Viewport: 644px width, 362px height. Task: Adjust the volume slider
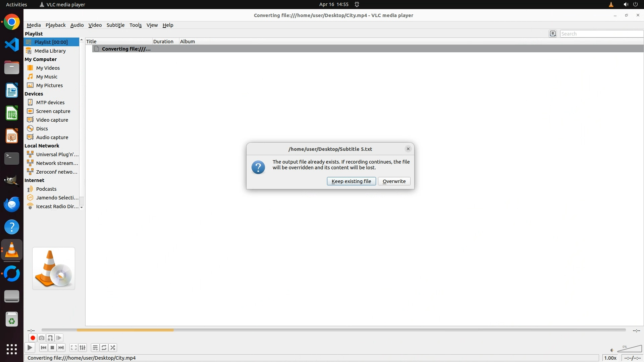tap(630, 349)
